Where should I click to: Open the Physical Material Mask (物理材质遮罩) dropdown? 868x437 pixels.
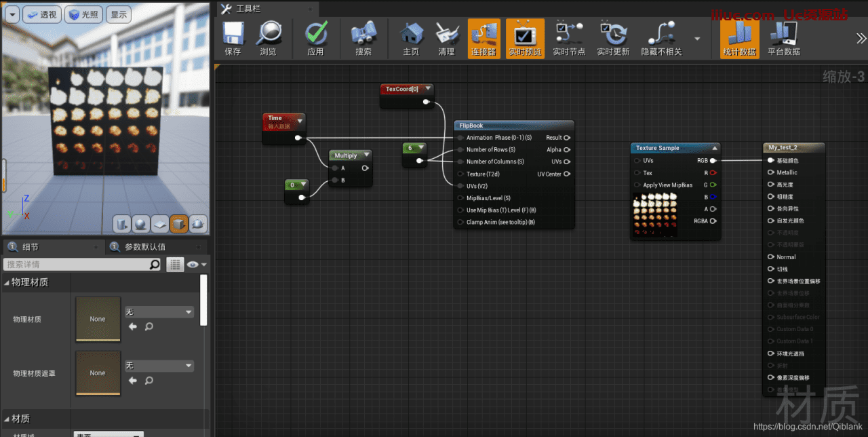click(x=159, y=366)
